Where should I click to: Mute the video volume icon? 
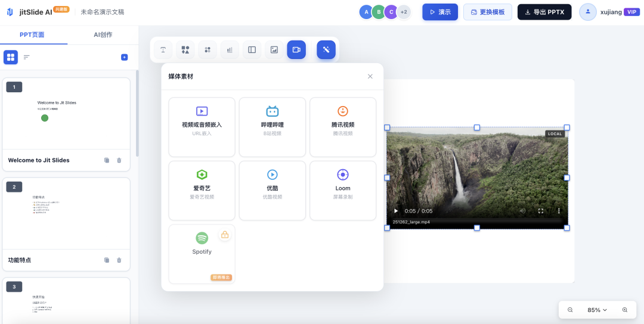(523, 211)
